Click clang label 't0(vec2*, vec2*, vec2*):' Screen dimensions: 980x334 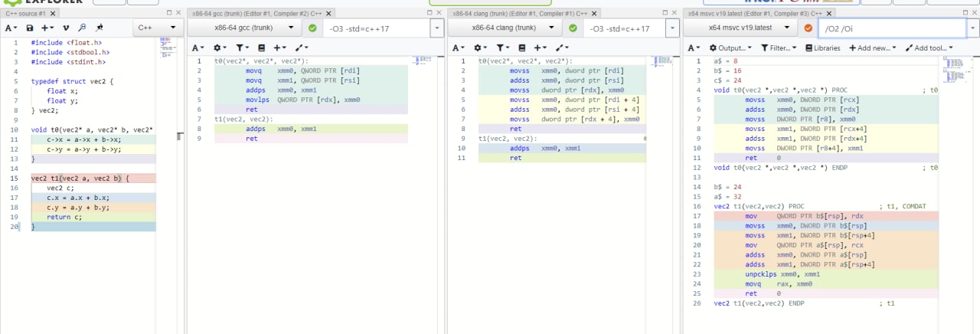pyautogui.click(x=525, y=61)
